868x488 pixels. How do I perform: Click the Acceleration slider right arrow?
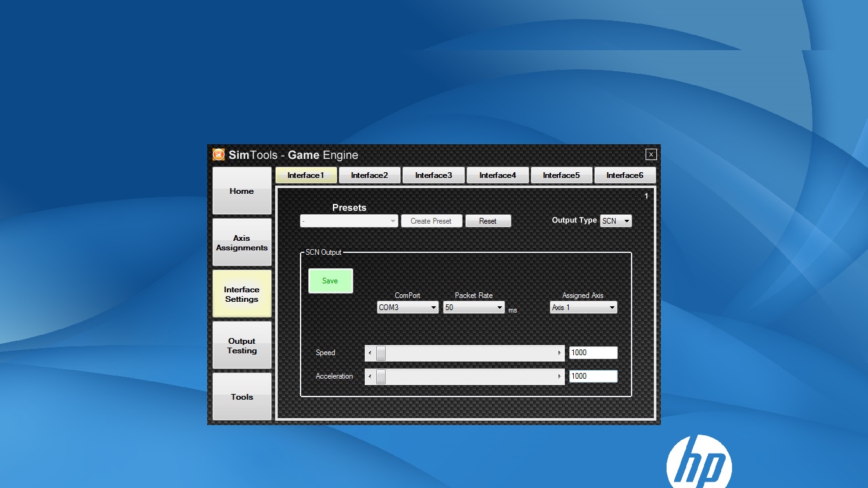click(x=560, y=376)
